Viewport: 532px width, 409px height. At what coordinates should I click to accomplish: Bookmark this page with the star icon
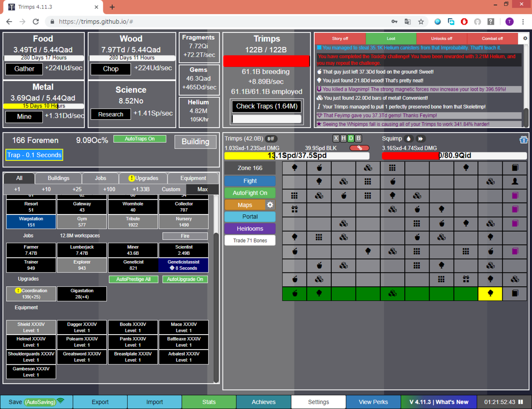point(421,21)
